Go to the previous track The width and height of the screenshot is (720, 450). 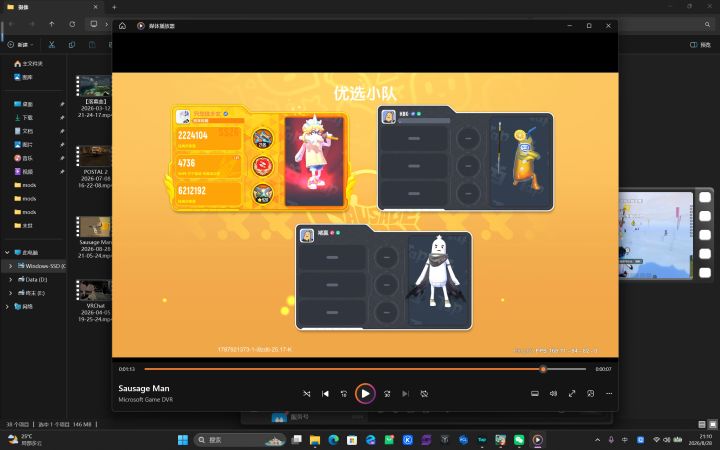click(x=325, y=394)
